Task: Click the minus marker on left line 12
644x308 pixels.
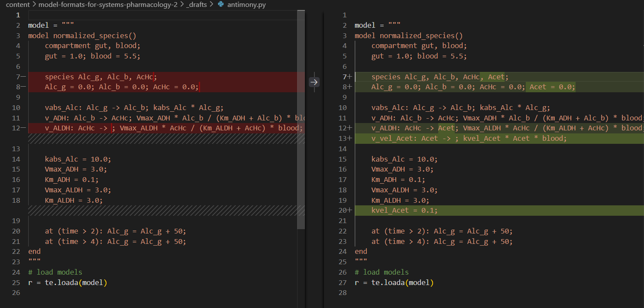Action: click(x=23, y=128)
